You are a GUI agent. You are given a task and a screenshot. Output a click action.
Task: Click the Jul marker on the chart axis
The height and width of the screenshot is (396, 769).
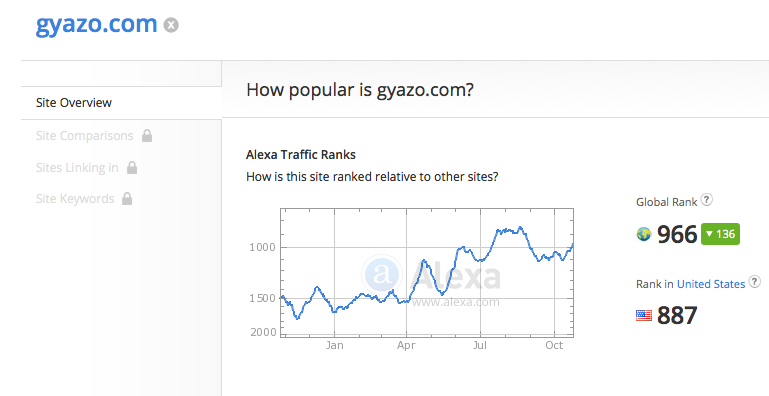click(480, 345)
